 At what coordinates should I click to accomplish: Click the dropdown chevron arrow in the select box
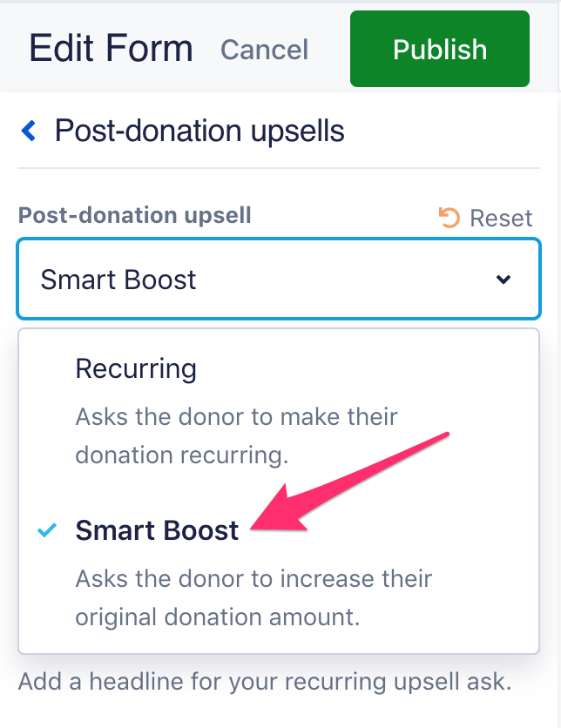tap(503, 280)
